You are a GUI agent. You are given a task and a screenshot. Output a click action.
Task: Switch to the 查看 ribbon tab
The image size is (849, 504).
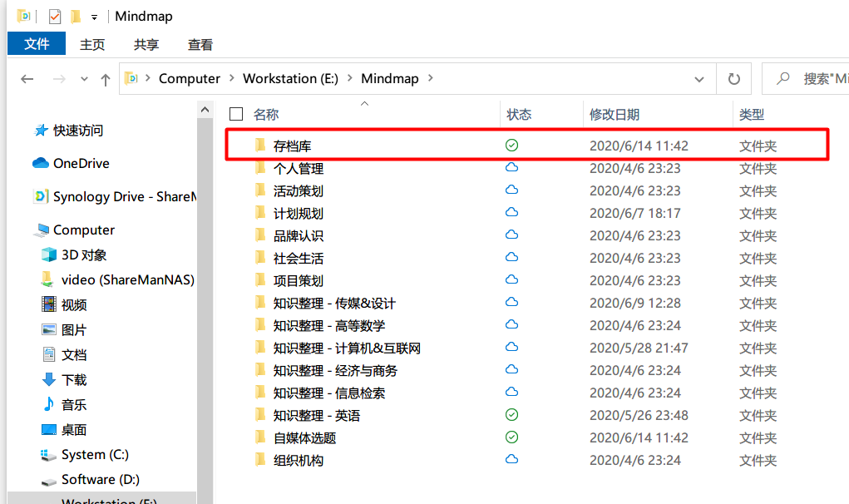point(200,44)
